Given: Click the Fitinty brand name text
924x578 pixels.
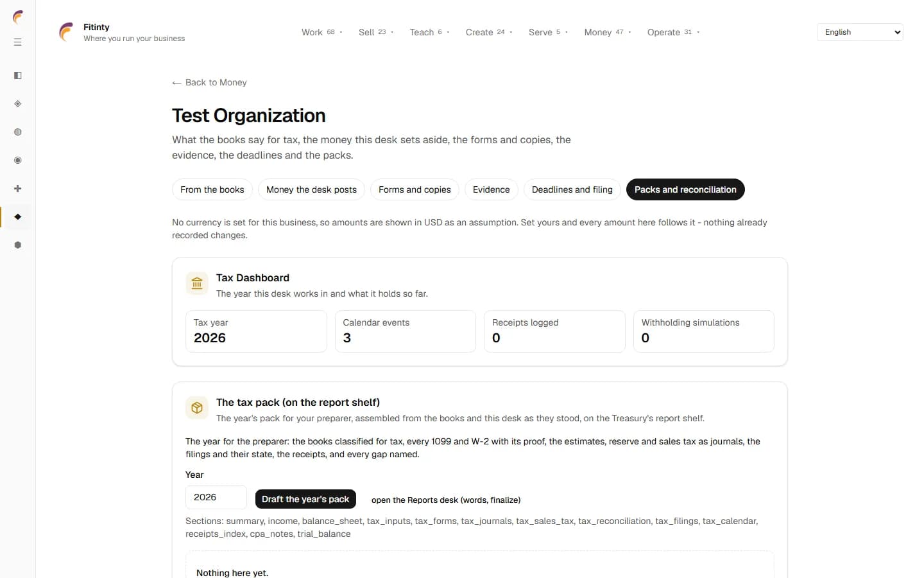Looking at the screenshot, I should 96,27.
